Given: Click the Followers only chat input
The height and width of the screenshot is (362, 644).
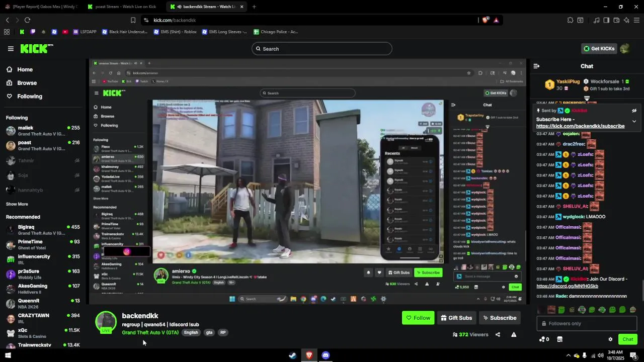Looking at the screenshot, I should (x=587, y=323).
